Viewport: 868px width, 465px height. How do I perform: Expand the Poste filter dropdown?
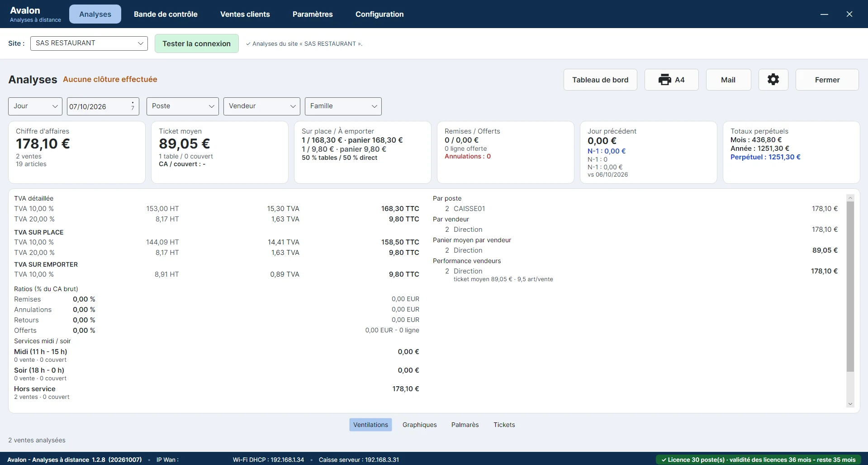coord(183,106)
